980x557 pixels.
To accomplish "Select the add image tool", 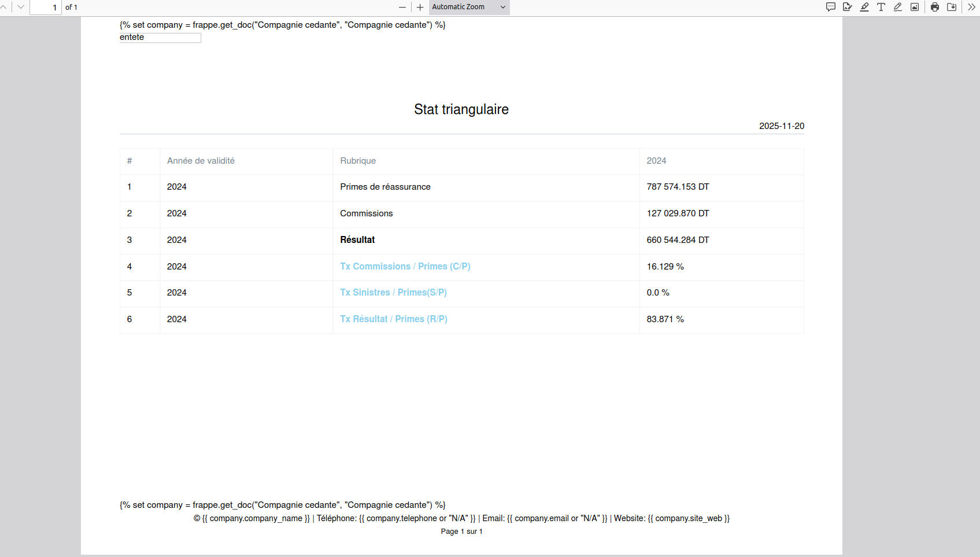I will (x=915, y=7).
